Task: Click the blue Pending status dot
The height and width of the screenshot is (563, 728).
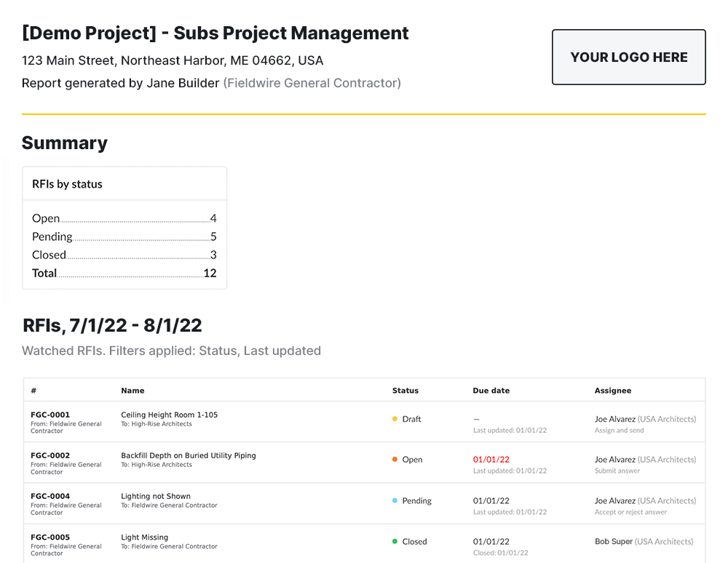Action: pyautogui.click(x=395, y=500)
